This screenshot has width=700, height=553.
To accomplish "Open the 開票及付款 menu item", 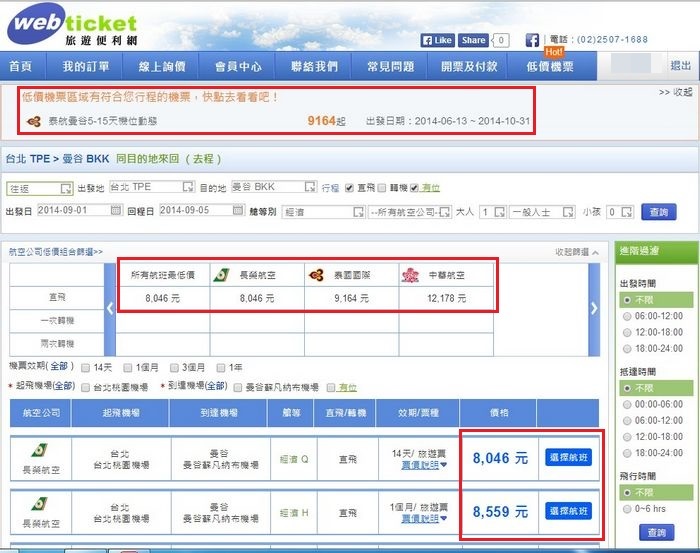I will [x=469, y=67].
